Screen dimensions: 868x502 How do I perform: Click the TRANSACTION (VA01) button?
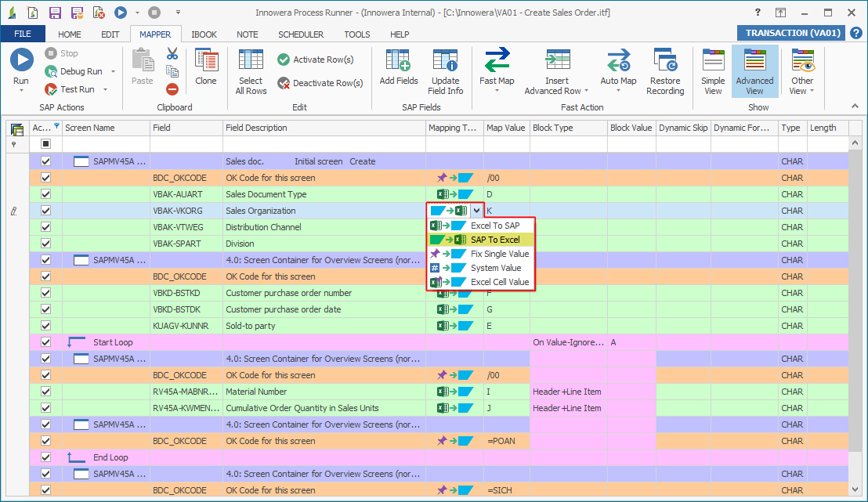click(791, 33)
